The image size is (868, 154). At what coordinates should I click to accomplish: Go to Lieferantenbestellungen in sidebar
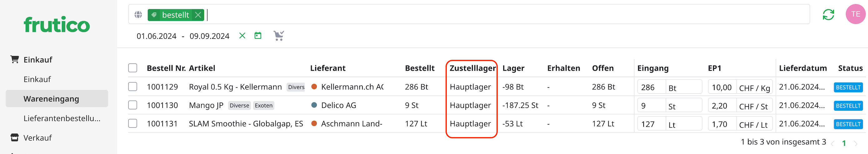62,118
